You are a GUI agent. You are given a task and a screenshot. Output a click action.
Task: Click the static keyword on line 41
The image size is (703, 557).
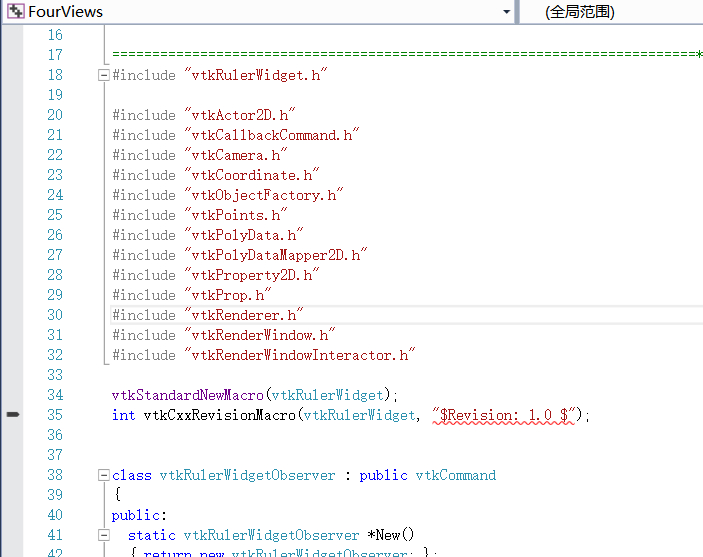click(152, 535)
